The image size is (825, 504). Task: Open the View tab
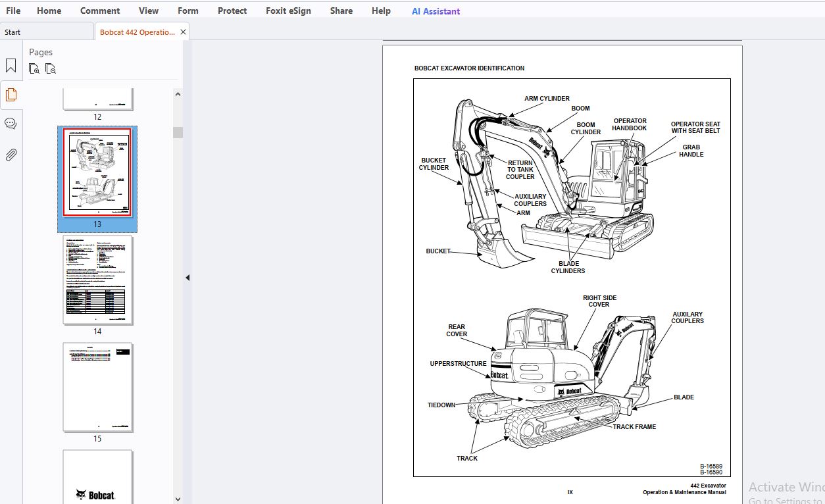tap(149, 11)
